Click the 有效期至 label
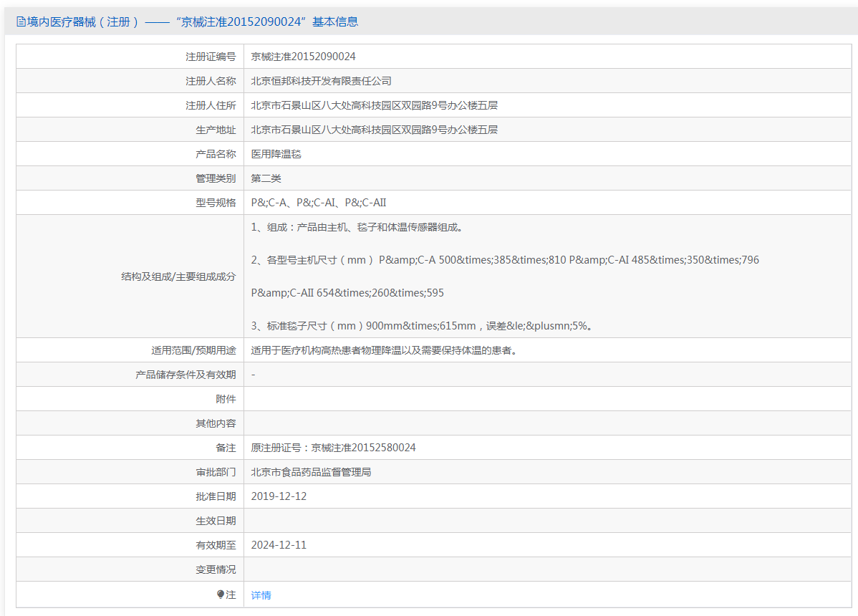Viewport: 858px width, 616px height. [x=216, y=545]
